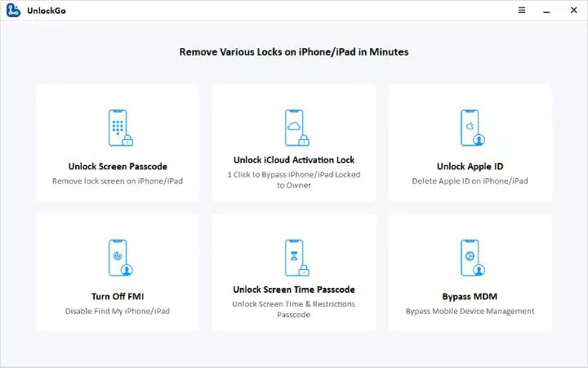Select Bypass MDM title
The height and width of the screenshot is (368, 588).
470,296
